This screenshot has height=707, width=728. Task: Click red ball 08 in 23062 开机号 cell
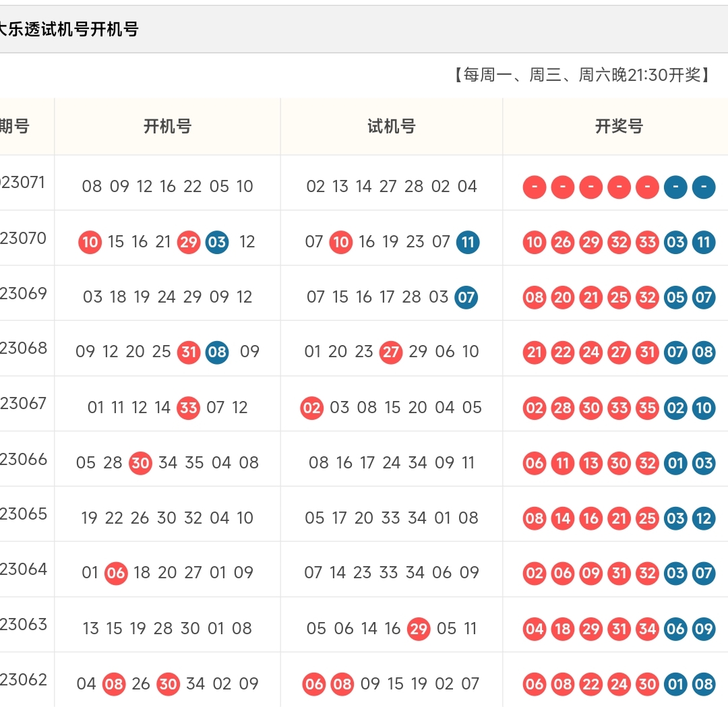click(x=114, y=684)
